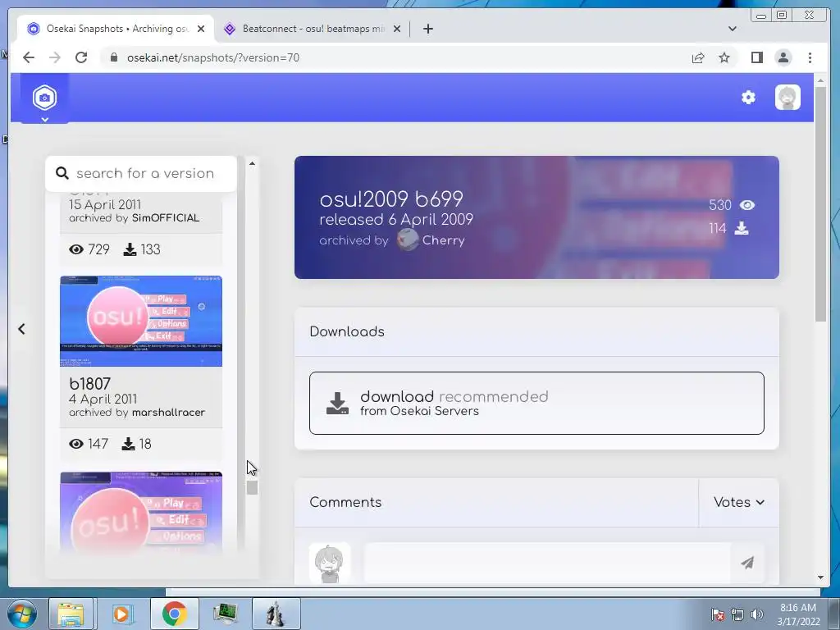The height and width of the screenshot is (630, 840).
Task: Click the osekai.net address bar URL
Action: pos(213,57)
